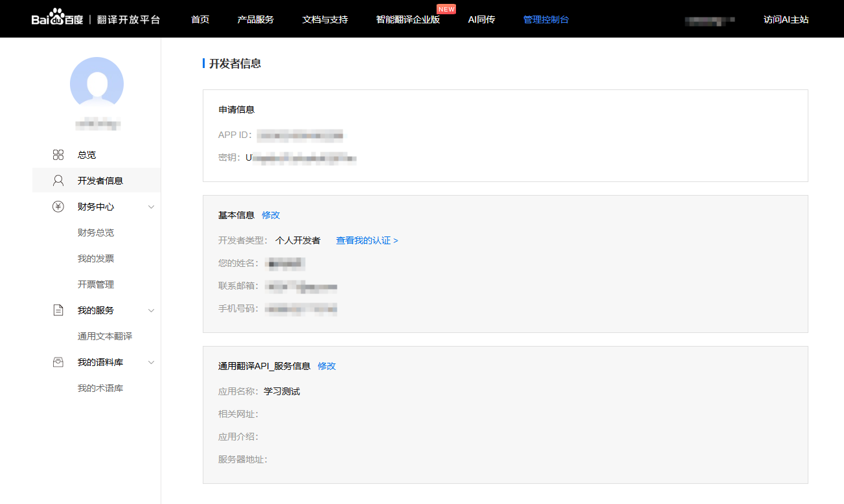Click 访问AI主站 in the header
This screenshot has height=504, width=844.
[x=786, y=19]
